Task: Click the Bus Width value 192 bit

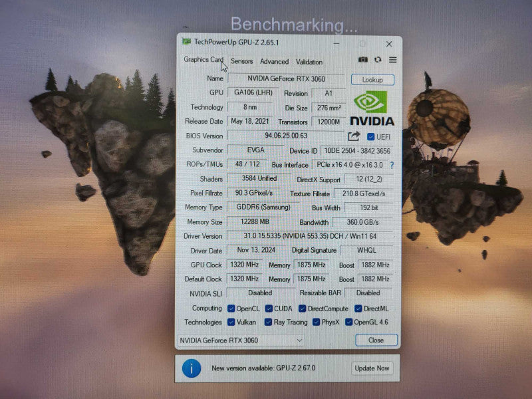Action: (x=369, y=207)
